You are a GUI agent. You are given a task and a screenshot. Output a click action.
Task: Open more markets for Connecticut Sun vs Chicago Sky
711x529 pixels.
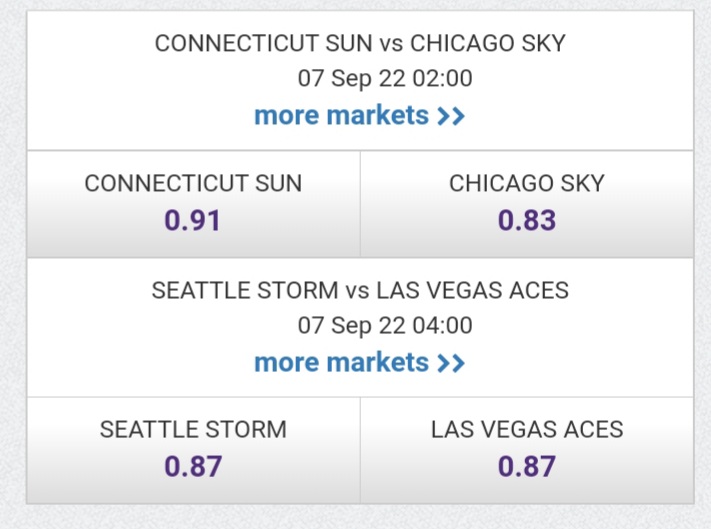click(x=341, y=116)
